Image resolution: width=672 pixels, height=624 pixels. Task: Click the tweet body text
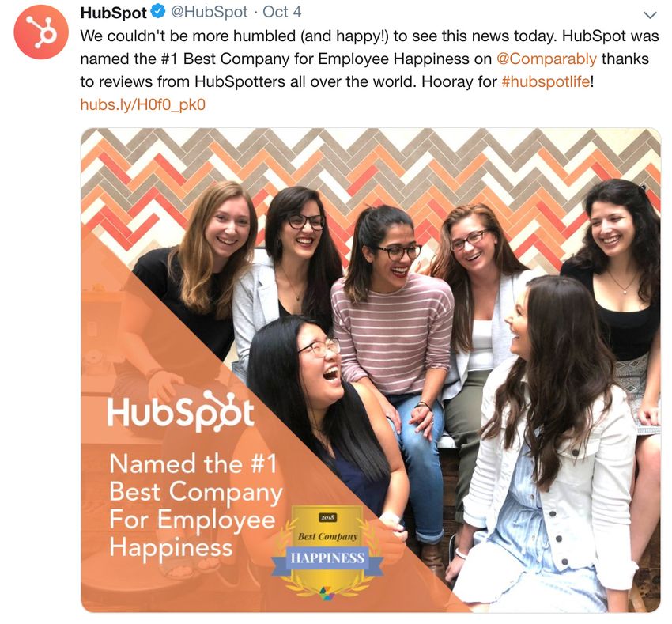point(369,59)
